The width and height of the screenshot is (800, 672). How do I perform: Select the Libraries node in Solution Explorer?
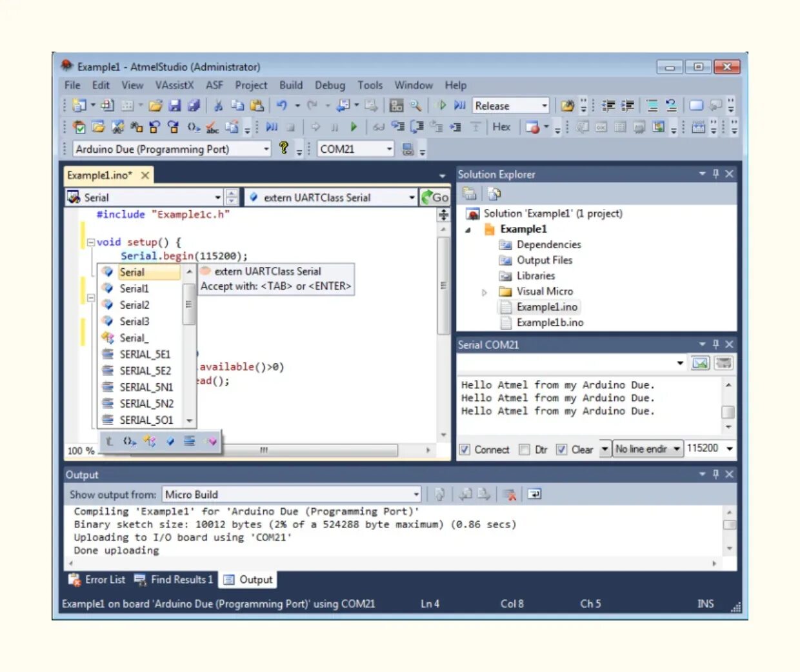click(535, 275)
